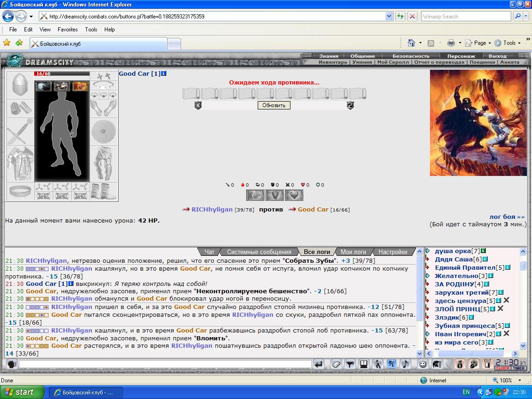Click the eraser clear-chat icon
532x399 pixels.
coord(336,364)
